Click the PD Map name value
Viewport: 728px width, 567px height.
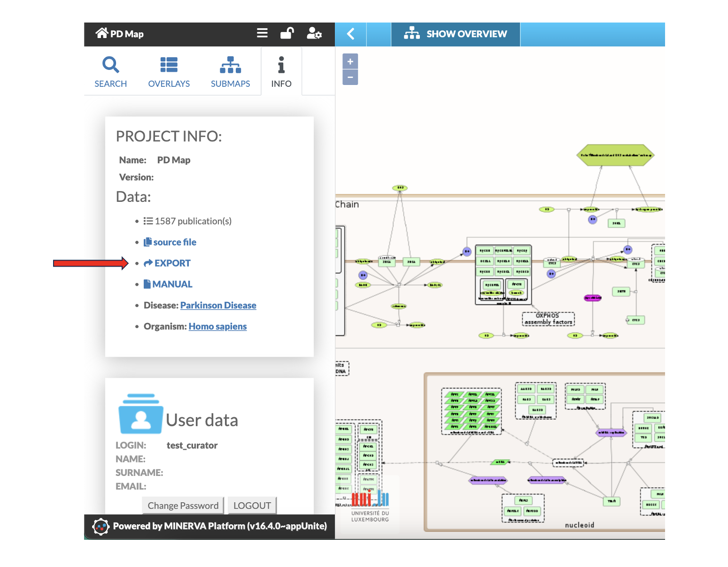[x=174, y=160]
